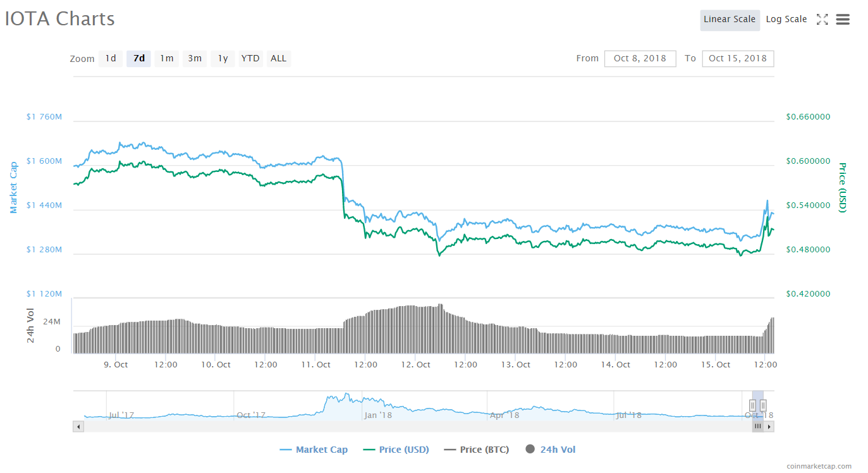868x473 pixels.
Task: Show ALL time zoom range
Action: [278, 58]
